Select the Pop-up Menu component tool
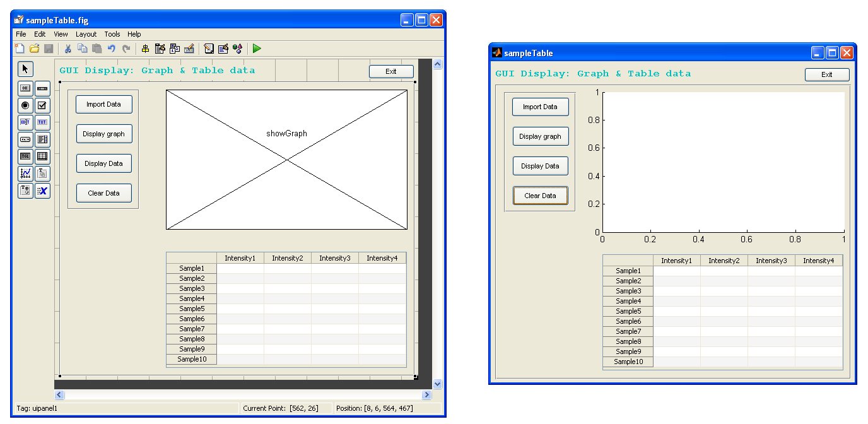 pyautogui.click(x=25, y=139)
